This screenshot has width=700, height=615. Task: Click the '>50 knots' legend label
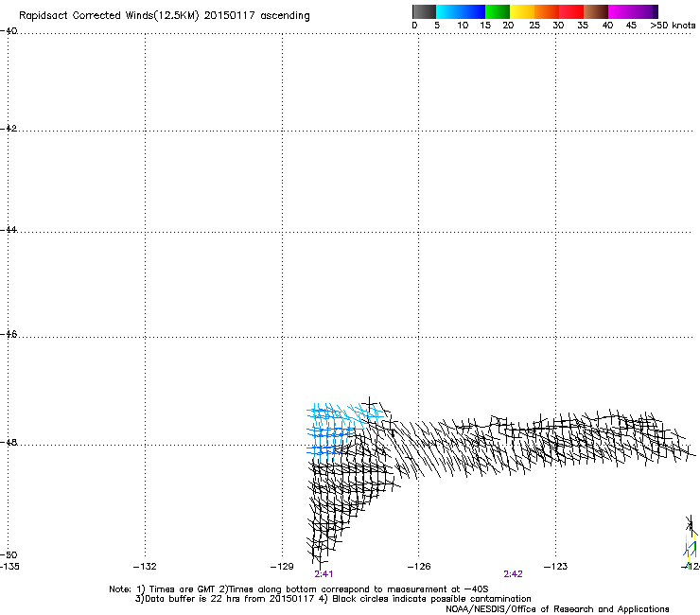tap(673, 26)
